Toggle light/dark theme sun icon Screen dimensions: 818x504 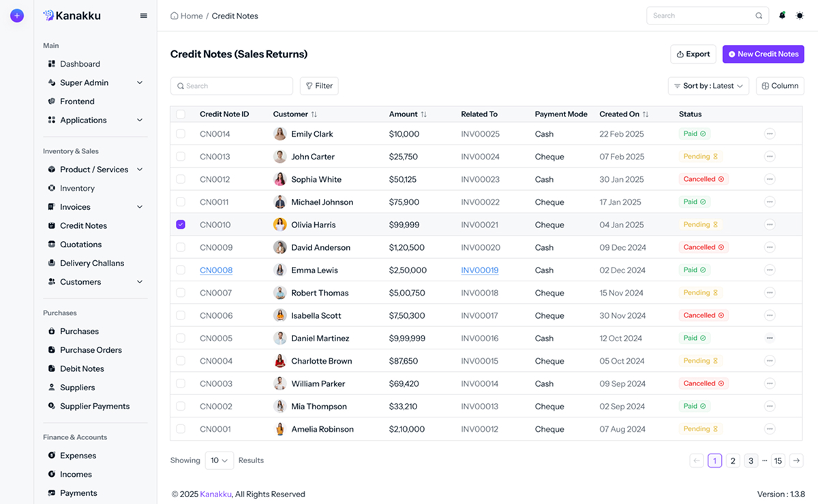pos(800,16)
